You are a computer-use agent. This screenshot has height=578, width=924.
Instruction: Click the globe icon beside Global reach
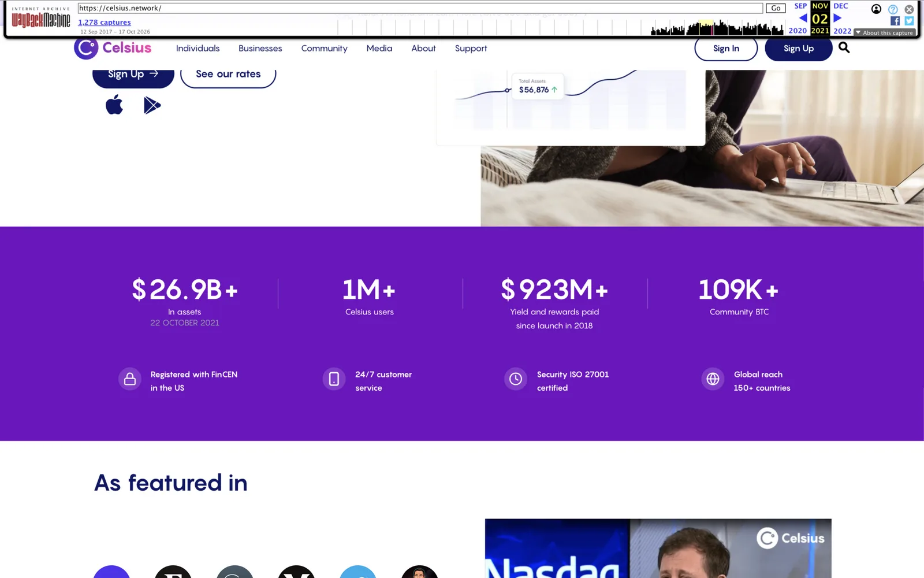click(713, 379)
